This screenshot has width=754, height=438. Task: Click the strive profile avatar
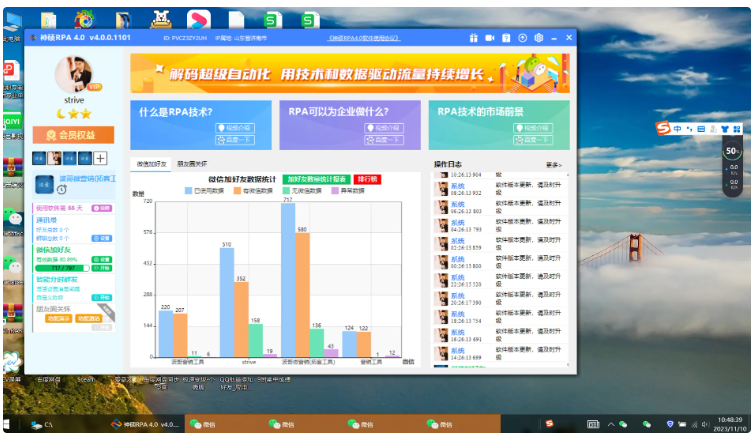coord(74,75)
